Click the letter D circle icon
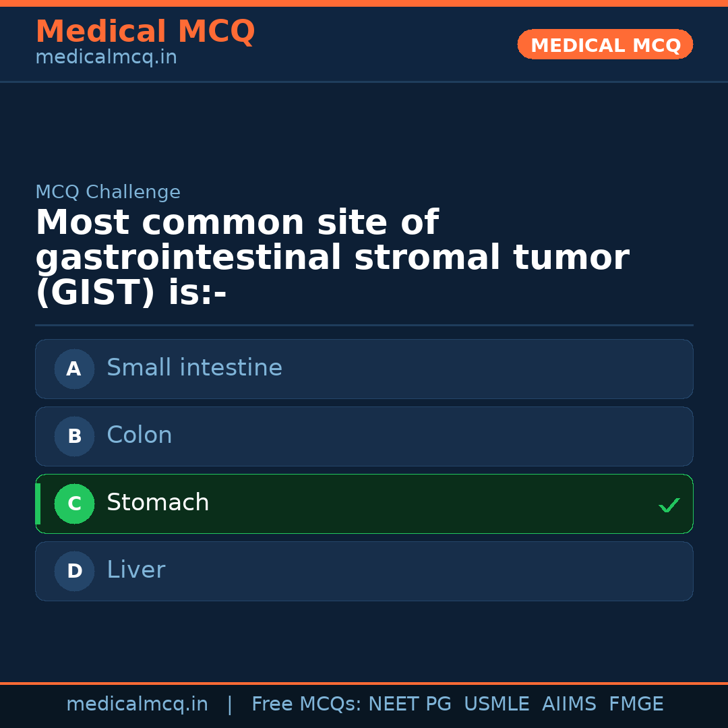Viewport: 728px width, 728px height. point(74,571)
